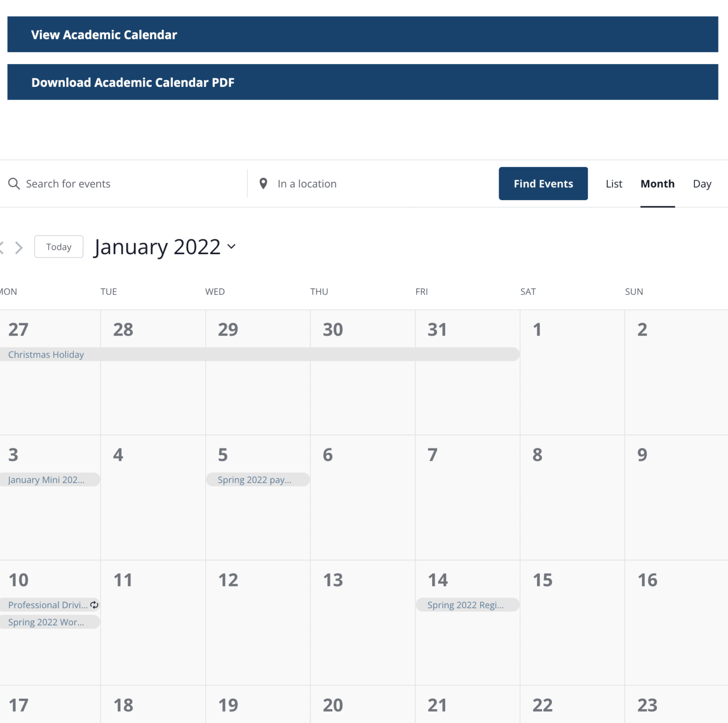The width and height of the screenshot is (728, 723).
Task: Type in Search for events field
Action: [x=128, y=184]
